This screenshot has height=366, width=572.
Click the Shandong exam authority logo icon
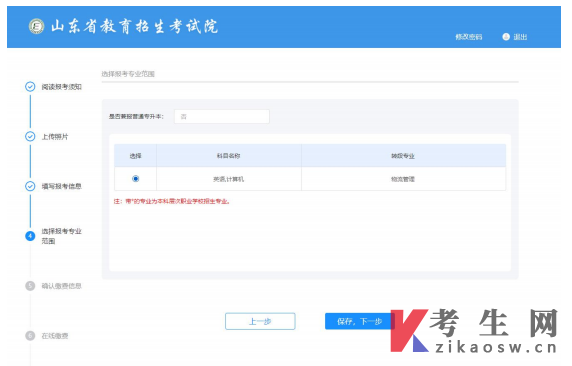36,26
